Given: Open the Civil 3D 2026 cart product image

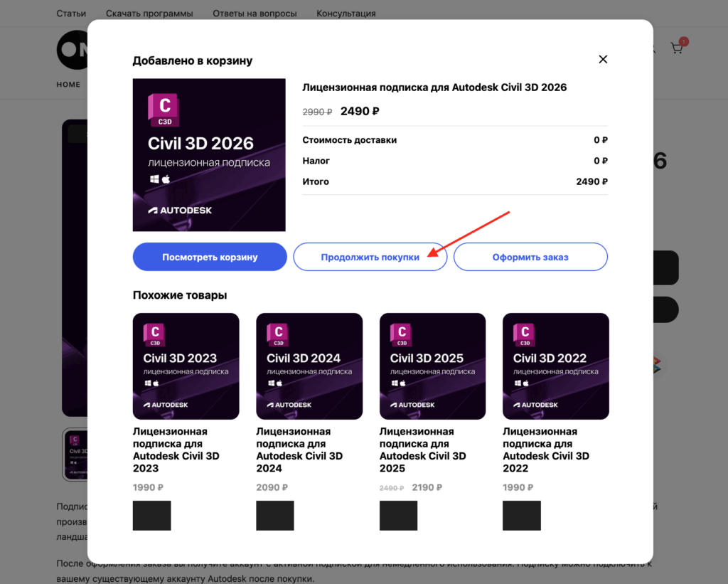Looking at the screenshot, I should point(209,155).
